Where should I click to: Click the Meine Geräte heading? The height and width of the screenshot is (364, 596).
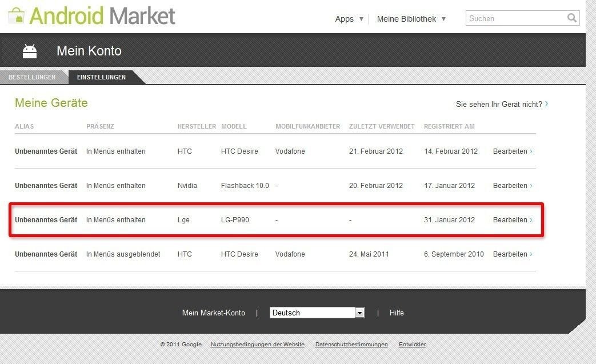coord(51,103)
